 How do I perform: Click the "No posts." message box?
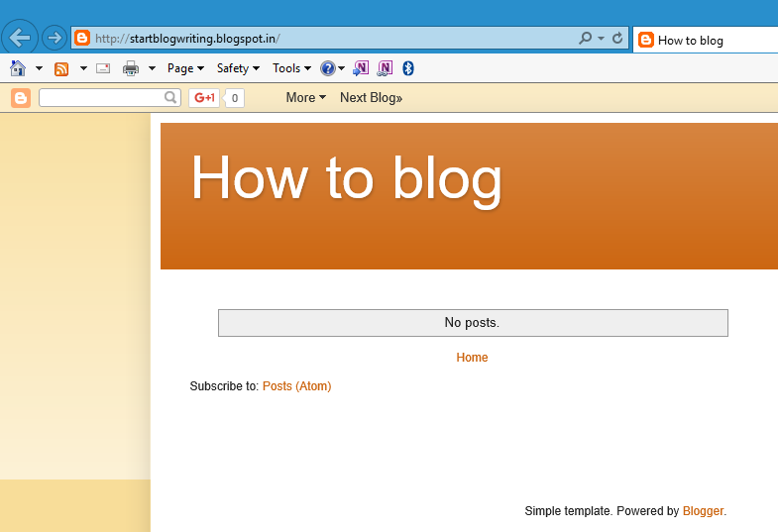click(473, 323)
